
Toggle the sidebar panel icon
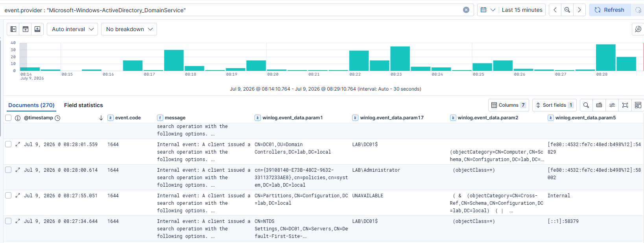click(x=13, y=29)
